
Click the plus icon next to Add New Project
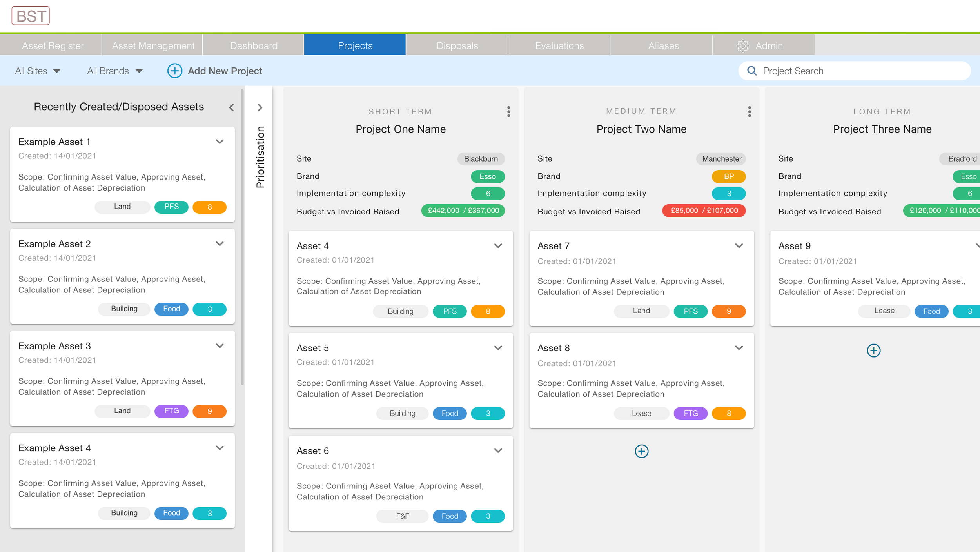[x=174, y=71]
